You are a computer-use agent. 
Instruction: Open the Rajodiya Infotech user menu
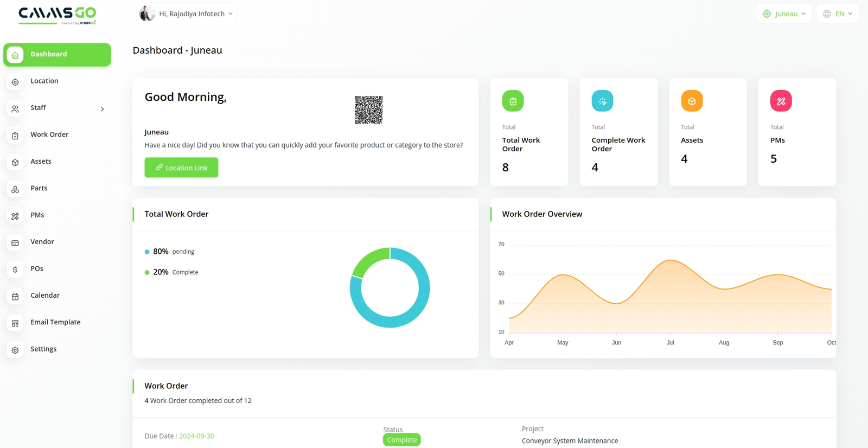tap(186, 14)
